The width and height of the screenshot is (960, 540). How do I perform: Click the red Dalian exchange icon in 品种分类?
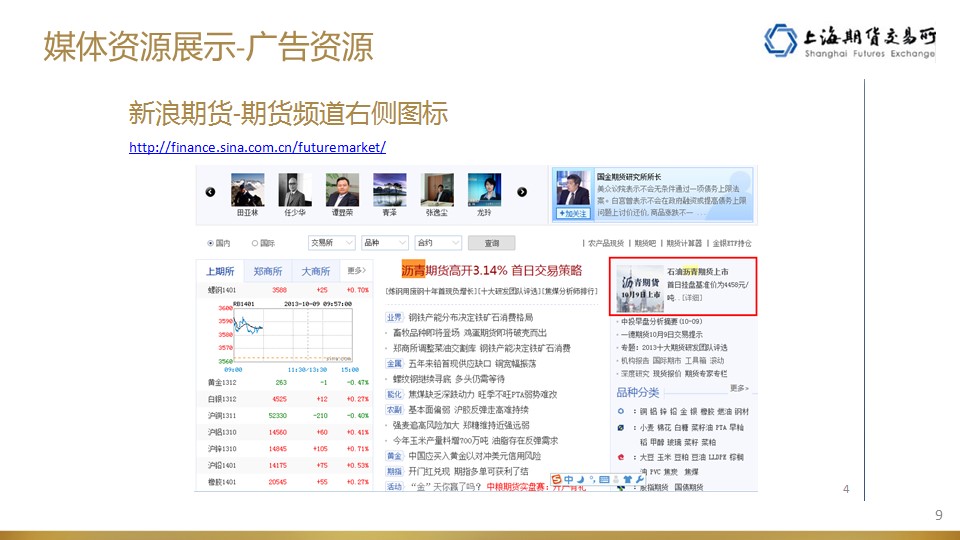coord(621,457)
